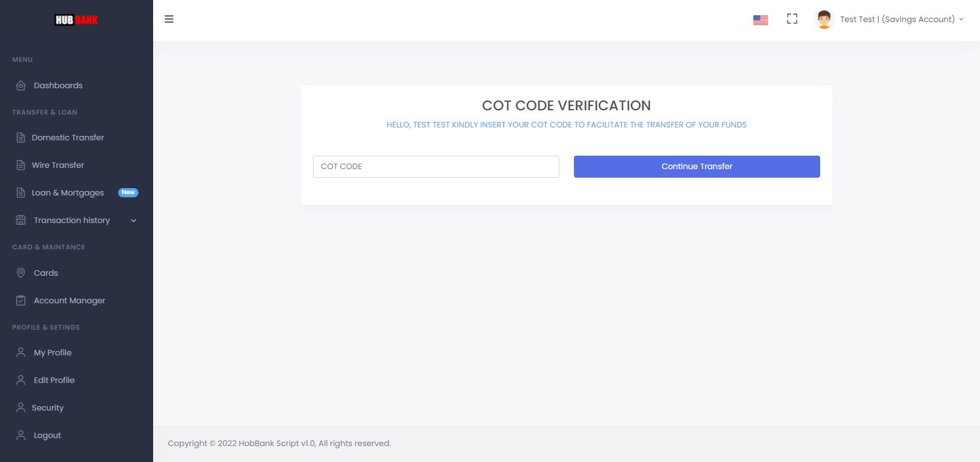980x462 pixels.
Task: Click the user avatar picture
Action: point(824,19)
